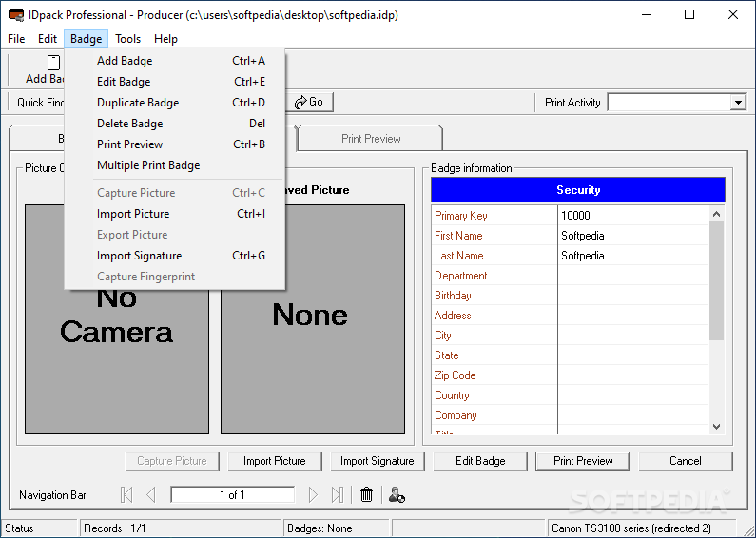Viewport: 756px width, 538px height.
Task: Click the Import Signature button
Action: pyautogui.click(x=377, y=461)
